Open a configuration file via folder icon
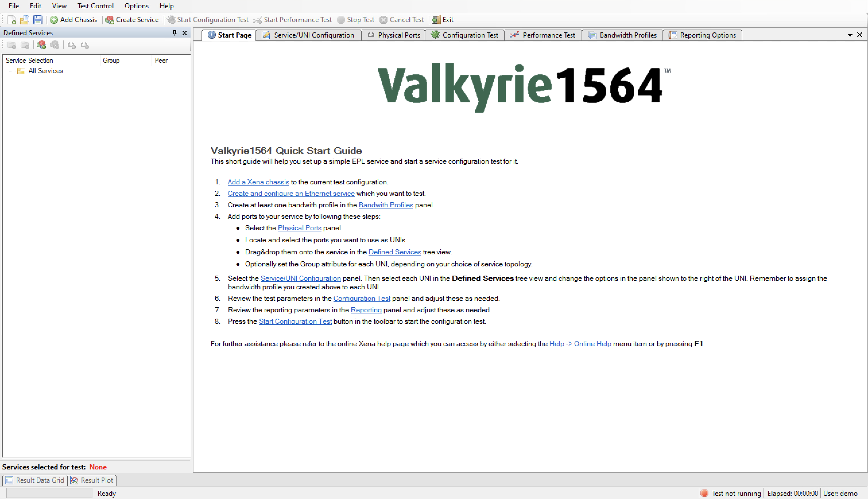This screenshot has width=868, height=499. (24, 20)
